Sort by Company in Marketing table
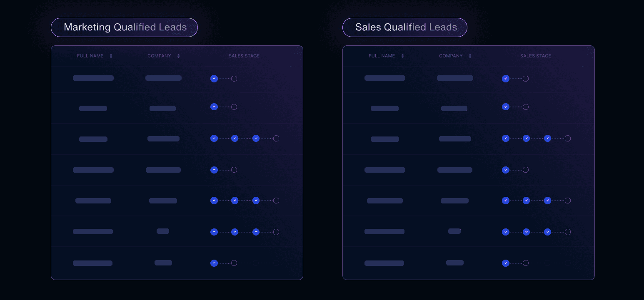Screen dimensions: 644x300 (178, 56)
